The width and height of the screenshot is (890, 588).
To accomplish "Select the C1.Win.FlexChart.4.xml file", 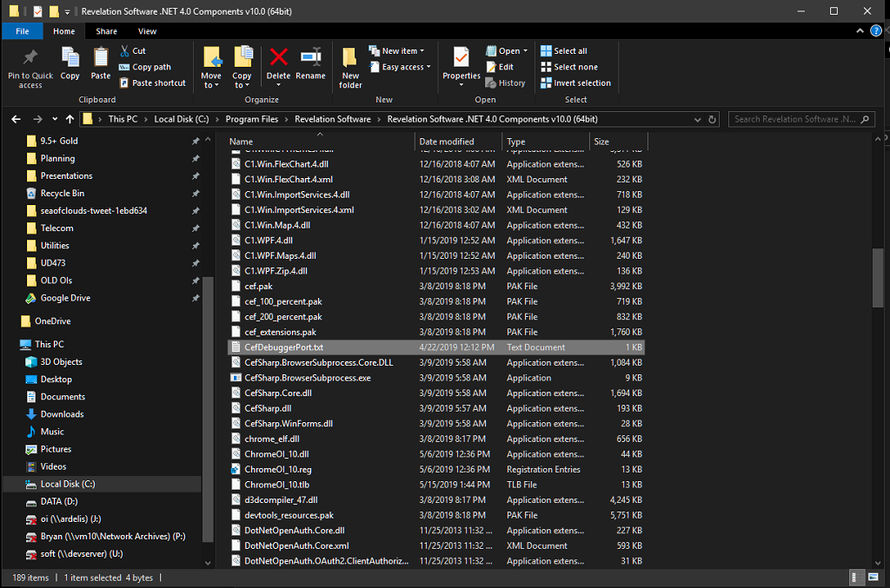I will [x=436, y=179].
